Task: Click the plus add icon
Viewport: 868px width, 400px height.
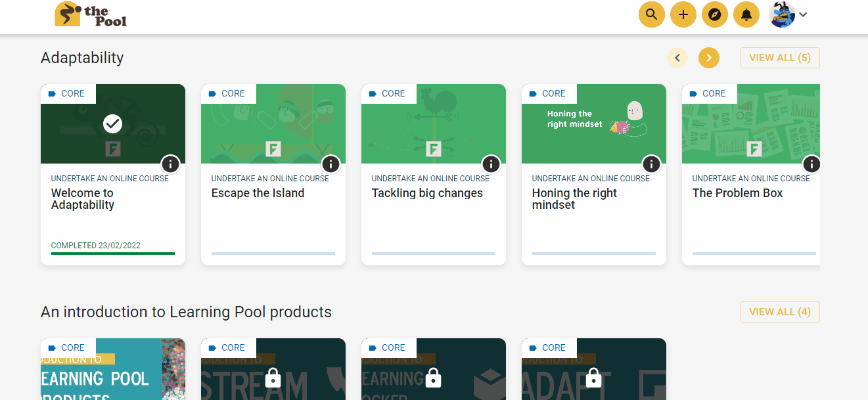Action: pos(683,14)
